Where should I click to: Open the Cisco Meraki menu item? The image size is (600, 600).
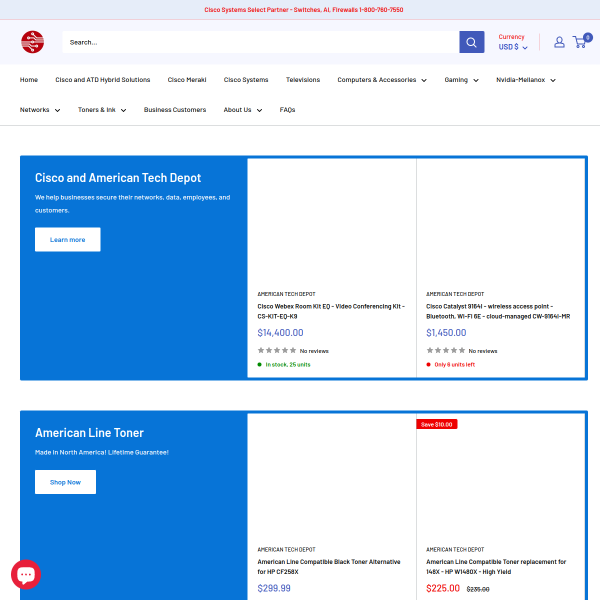pos(187,80)
